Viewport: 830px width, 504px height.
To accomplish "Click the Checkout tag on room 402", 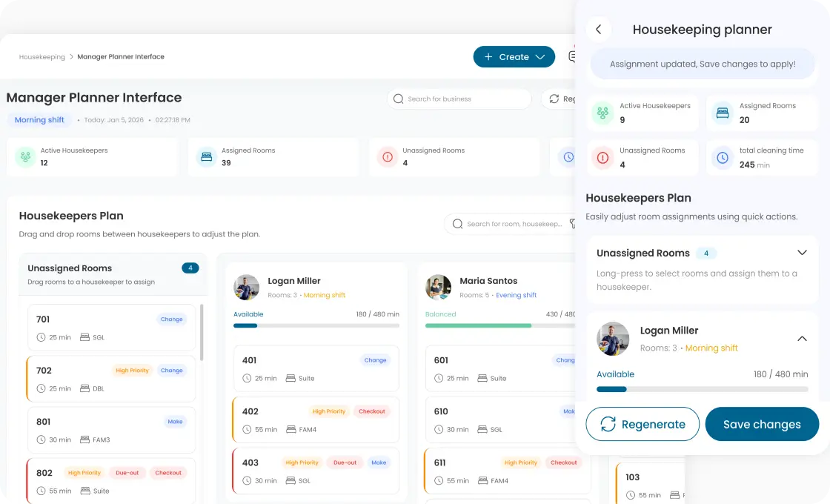I will point(371,411).
